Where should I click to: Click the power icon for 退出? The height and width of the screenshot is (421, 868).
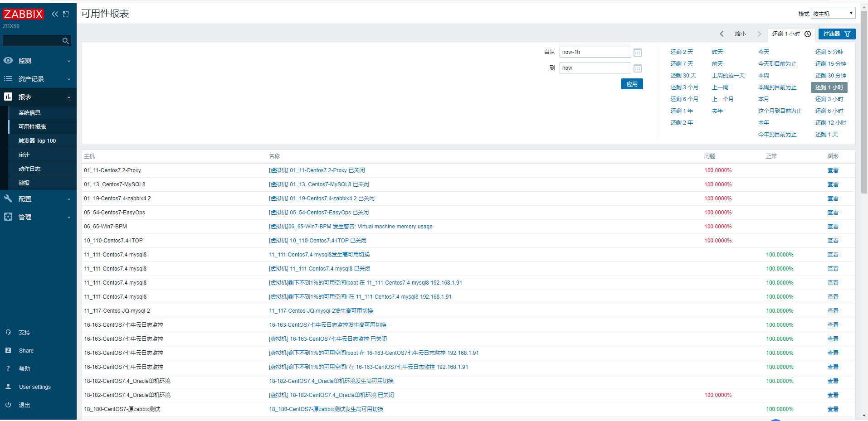click(x=8, y=405)
